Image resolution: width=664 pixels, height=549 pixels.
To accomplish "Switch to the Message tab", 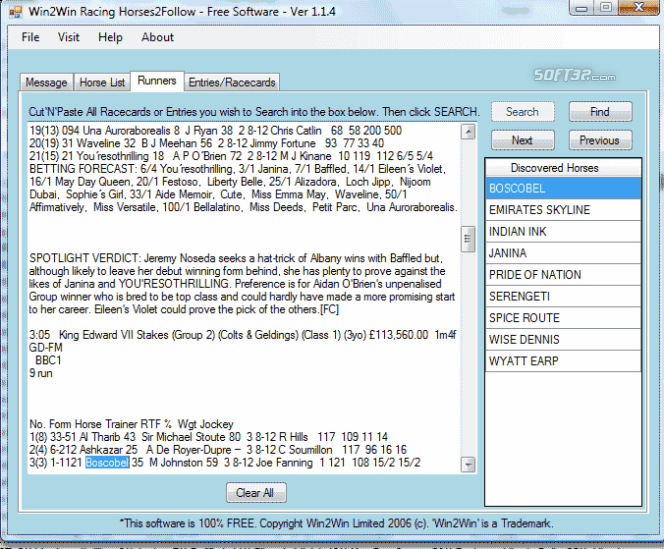I will coord(47,82).
